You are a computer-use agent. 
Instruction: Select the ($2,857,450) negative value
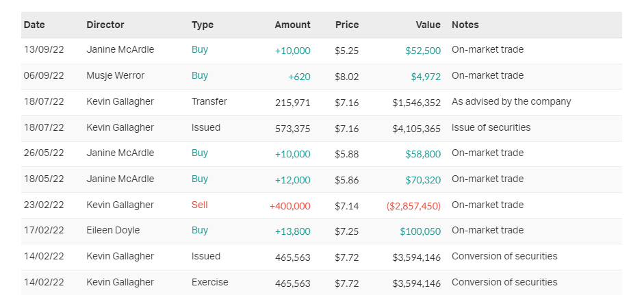[413, 205]
